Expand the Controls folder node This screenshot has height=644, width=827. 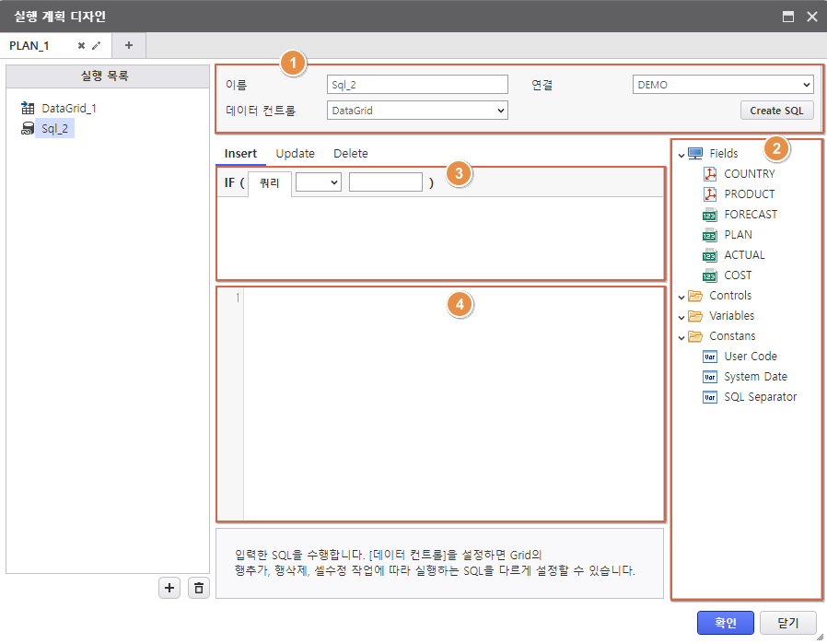click(681, 296)
